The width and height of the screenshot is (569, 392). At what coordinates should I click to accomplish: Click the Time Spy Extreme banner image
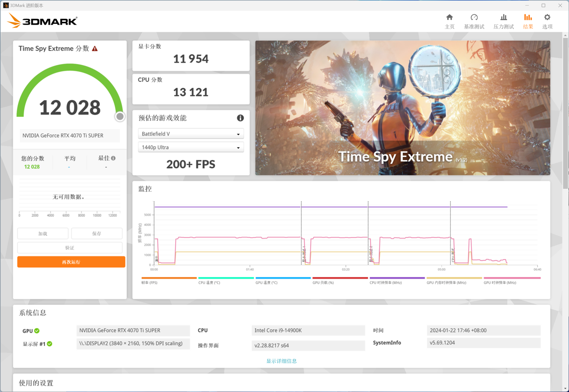tap(402, 108)
